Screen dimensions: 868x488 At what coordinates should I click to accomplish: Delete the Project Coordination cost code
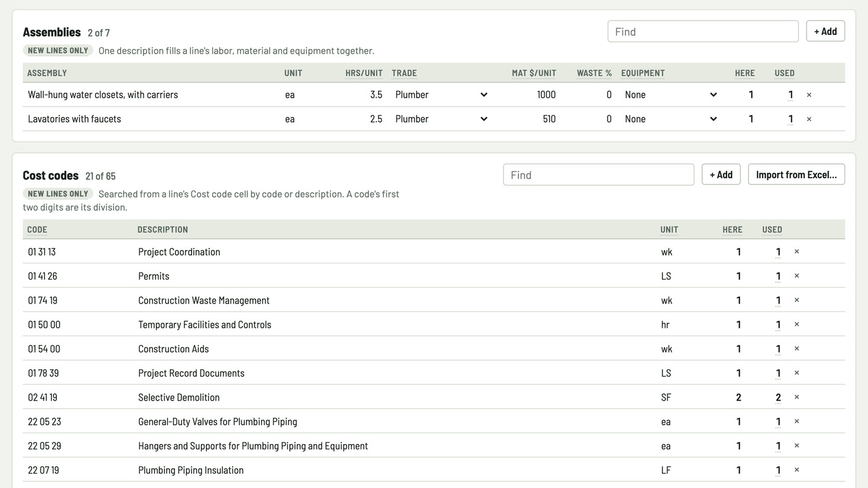(x=796, y=252)
